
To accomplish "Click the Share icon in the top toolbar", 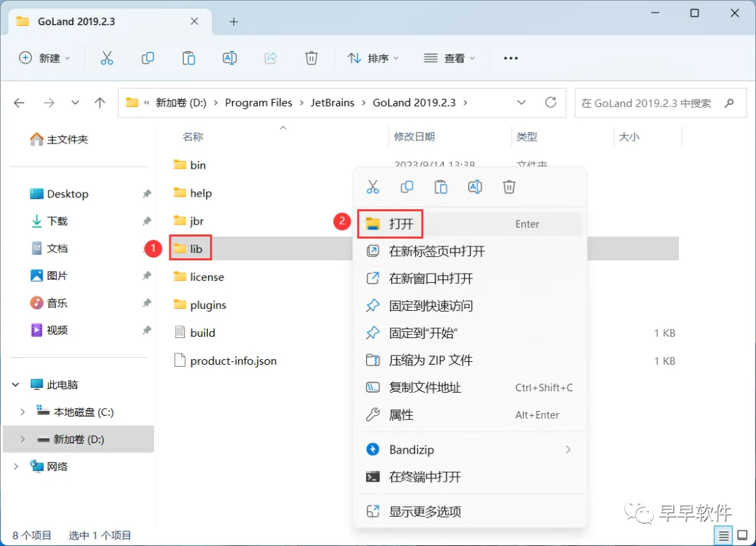I will 270,58.
